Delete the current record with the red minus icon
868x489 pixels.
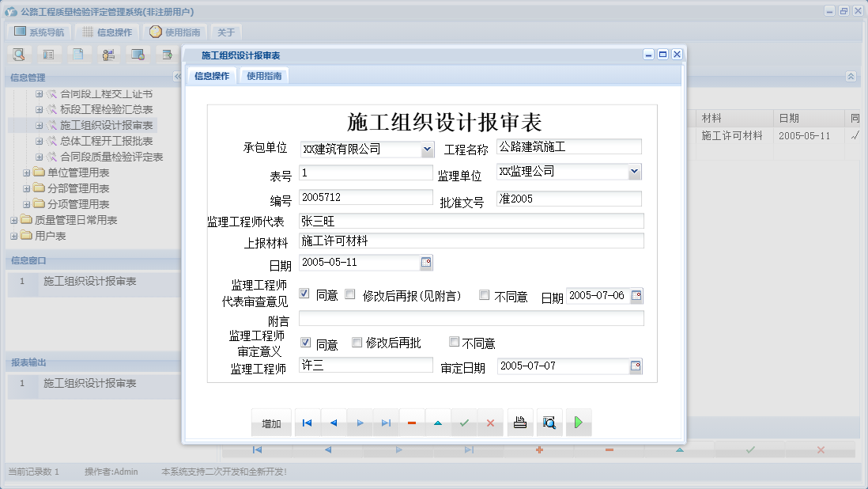411,423
